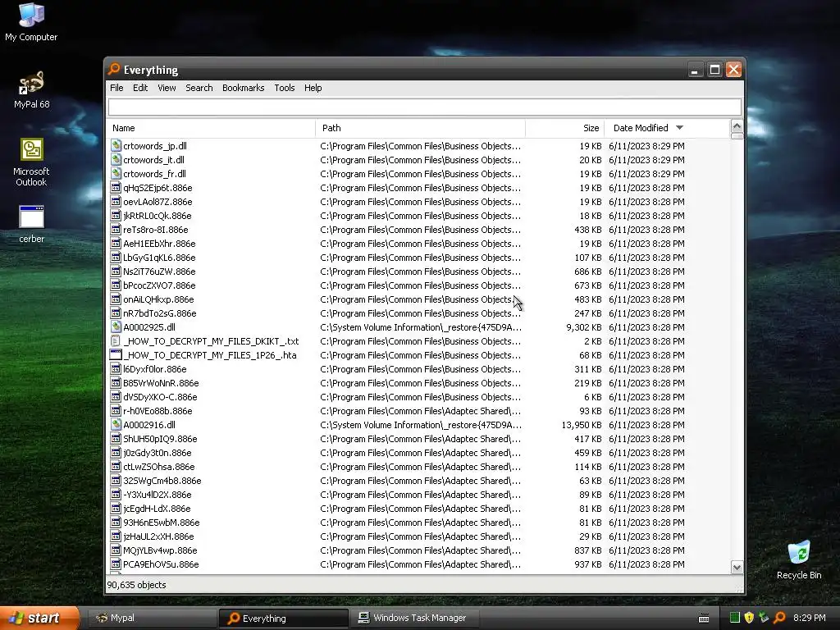The image size is (840, 630).
Task: Open the Search menu
Action: [x=199, y=88]
